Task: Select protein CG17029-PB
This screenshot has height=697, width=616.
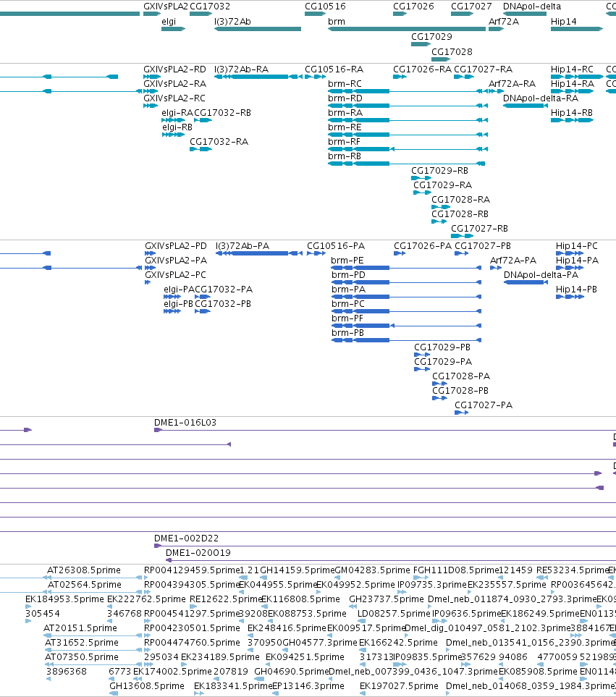Action: click(x=422, y=355)
